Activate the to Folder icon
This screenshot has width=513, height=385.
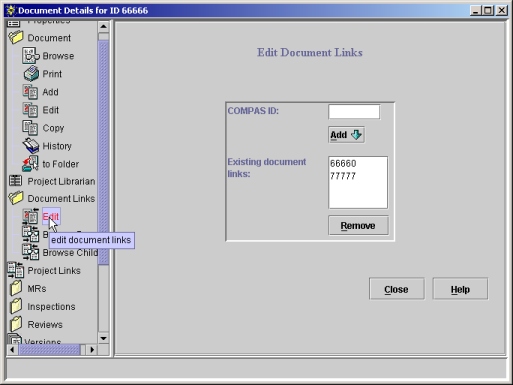click(x=30, y=164)
